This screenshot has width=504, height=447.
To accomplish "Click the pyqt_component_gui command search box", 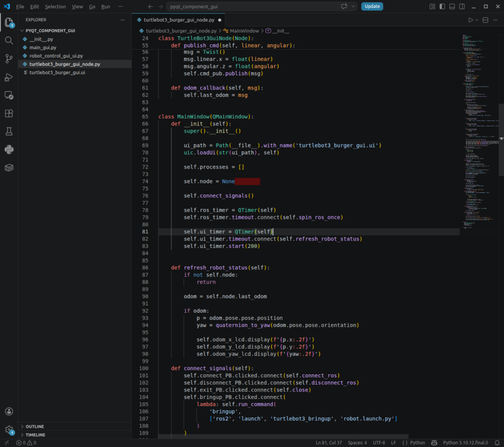I will [252, 6].
